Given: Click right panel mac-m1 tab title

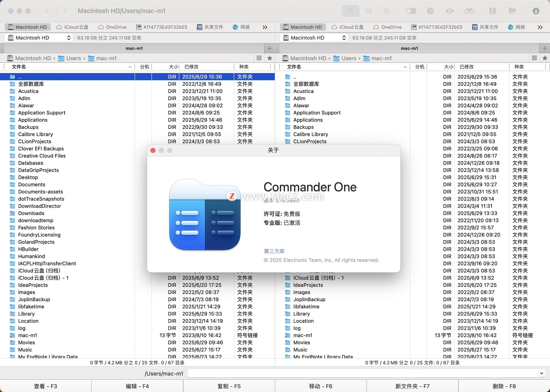Looking at the screenshot, I should tap(409, 48).
